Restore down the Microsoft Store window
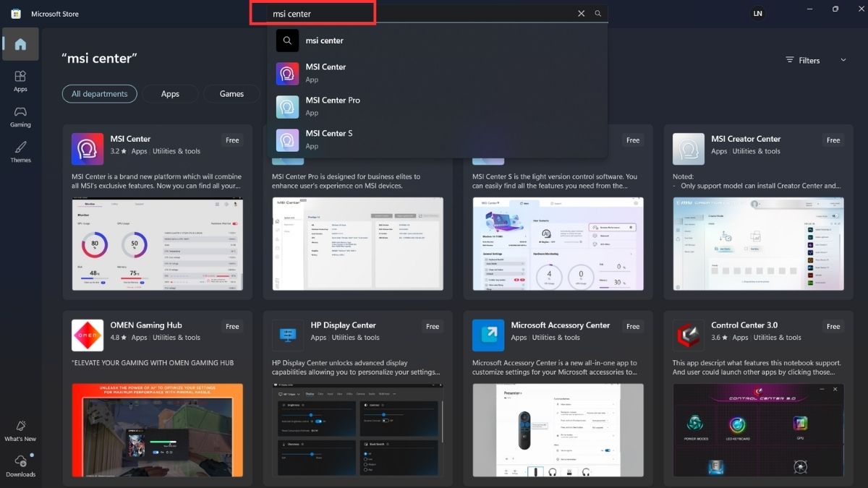 point(835,9)
